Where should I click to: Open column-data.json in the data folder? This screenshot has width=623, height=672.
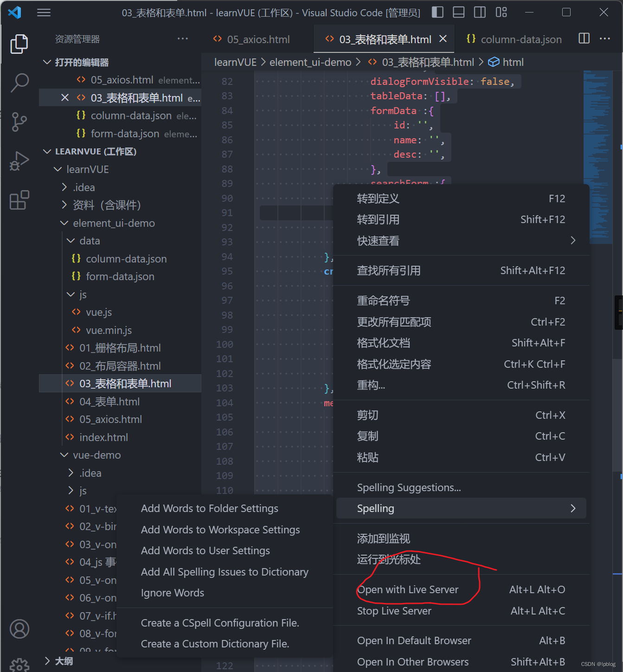point(120,259)
